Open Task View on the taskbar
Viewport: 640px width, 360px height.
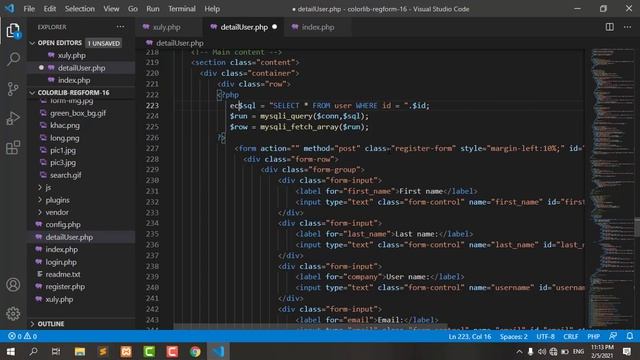click(56, 351)
